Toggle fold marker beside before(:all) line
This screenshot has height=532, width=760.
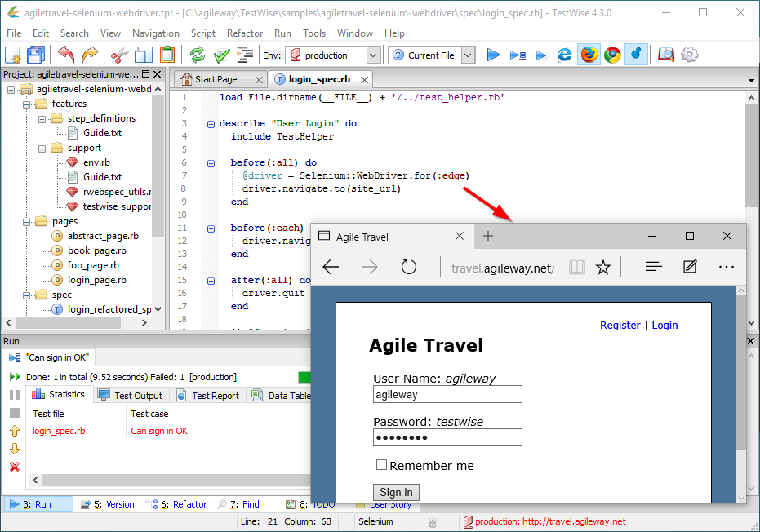(x=211, y=162)
